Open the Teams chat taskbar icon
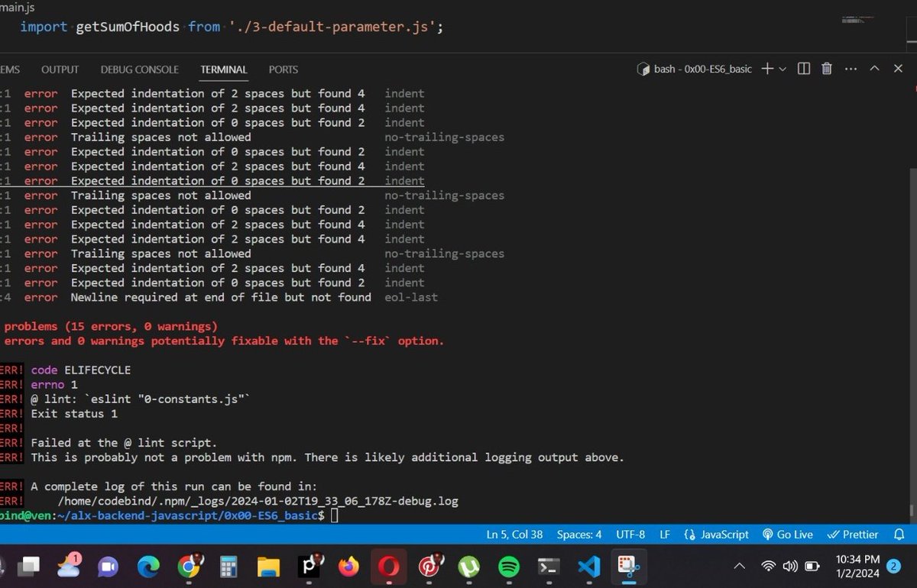The image size is (917, 588). (x=108, y=567)
